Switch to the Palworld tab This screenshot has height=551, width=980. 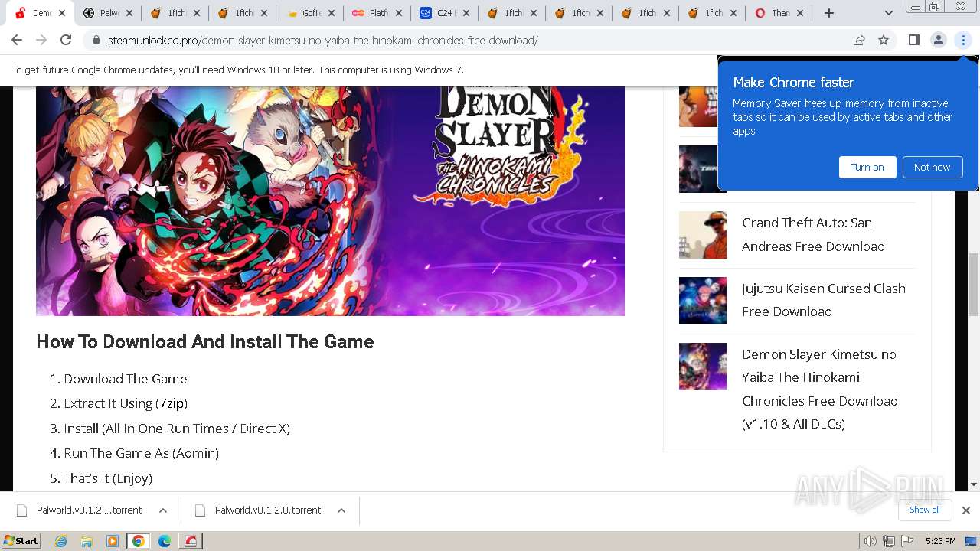tap(103, 13)
